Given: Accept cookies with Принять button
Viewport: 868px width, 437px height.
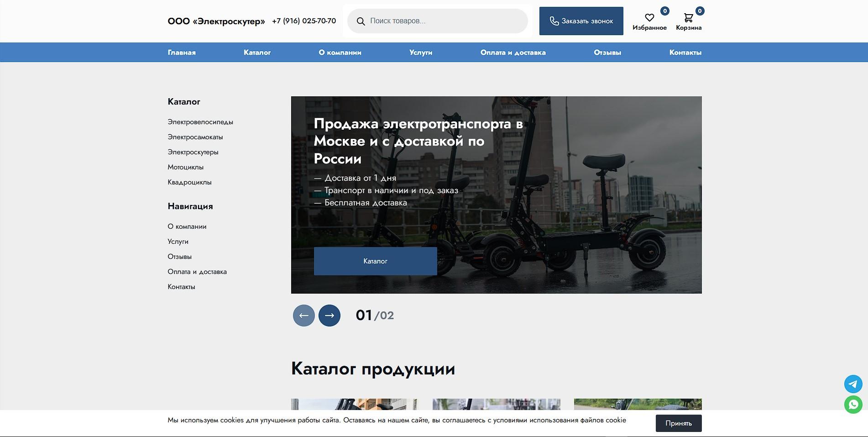Looking at the screenshot, I should click(679, 423).
